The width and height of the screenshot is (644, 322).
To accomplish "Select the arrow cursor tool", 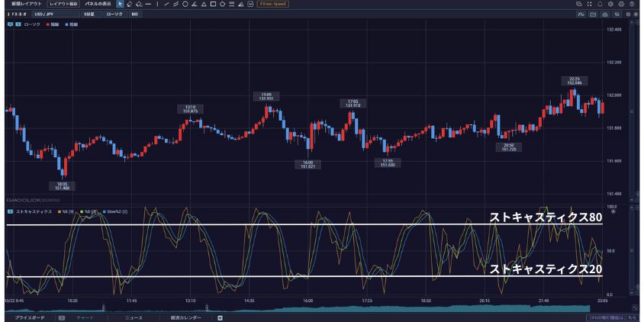I will coord(120,5).
